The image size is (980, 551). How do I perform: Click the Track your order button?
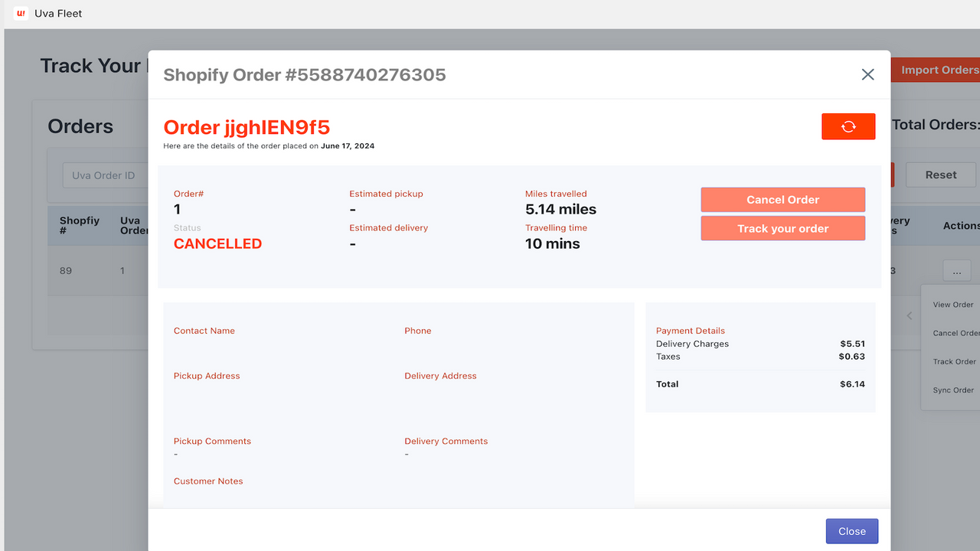(782, 228)
